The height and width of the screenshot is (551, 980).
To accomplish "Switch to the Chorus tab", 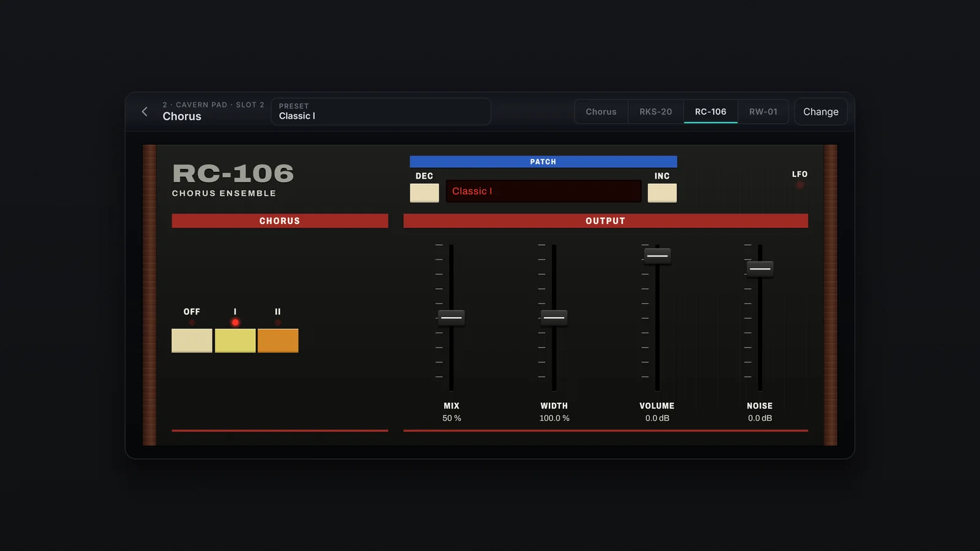I will [601, 111].
